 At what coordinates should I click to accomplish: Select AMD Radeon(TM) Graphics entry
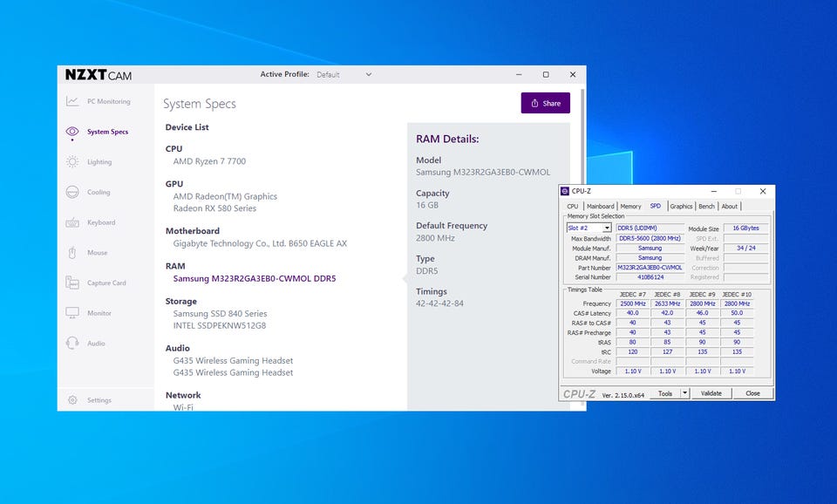pyautogui.click(x=225, y=196)
